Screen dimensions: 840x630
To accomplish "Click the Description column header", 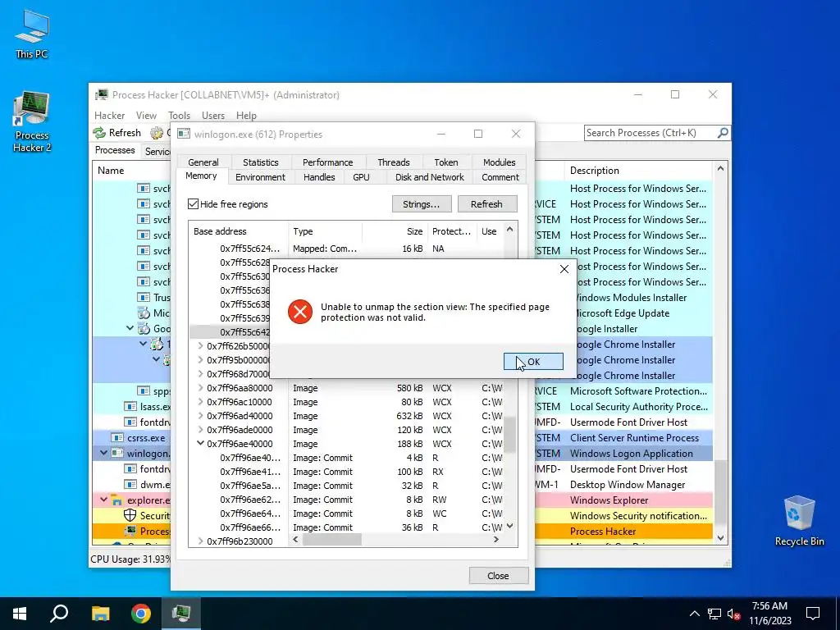I will pos(638,171).
